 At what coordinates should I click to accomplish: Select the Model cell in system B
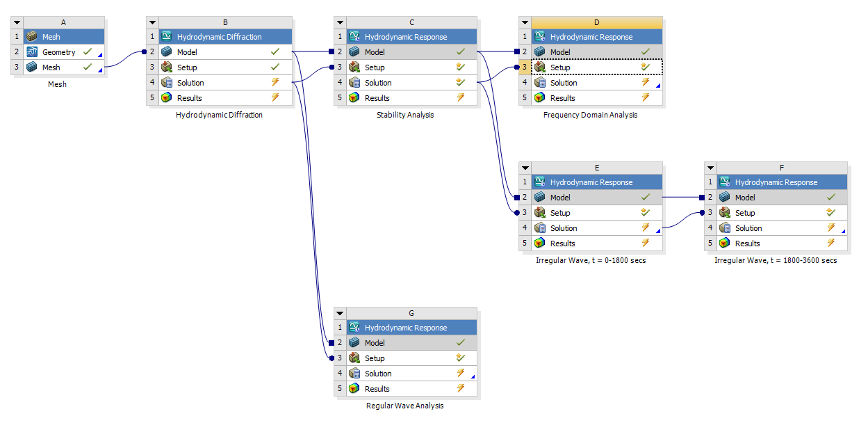(x=225, y=52)
